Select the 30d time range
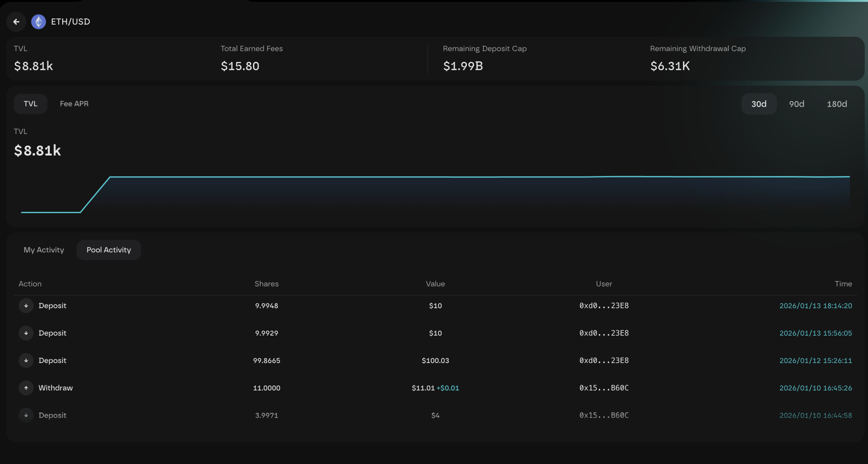The height and width of the screenshot is (464, 868). tap(758, 104)
